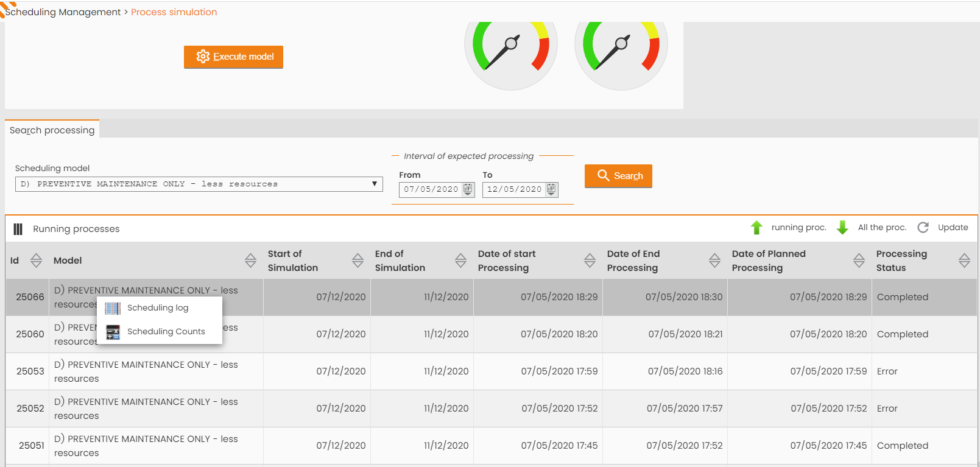
Task: Click the left gauge dial
Action: (511, 55)
